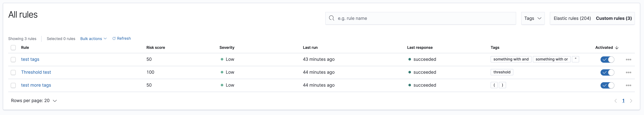Select the Custom rules (3) tab
Screen dimensions: 644x115
tap(613, 18)
